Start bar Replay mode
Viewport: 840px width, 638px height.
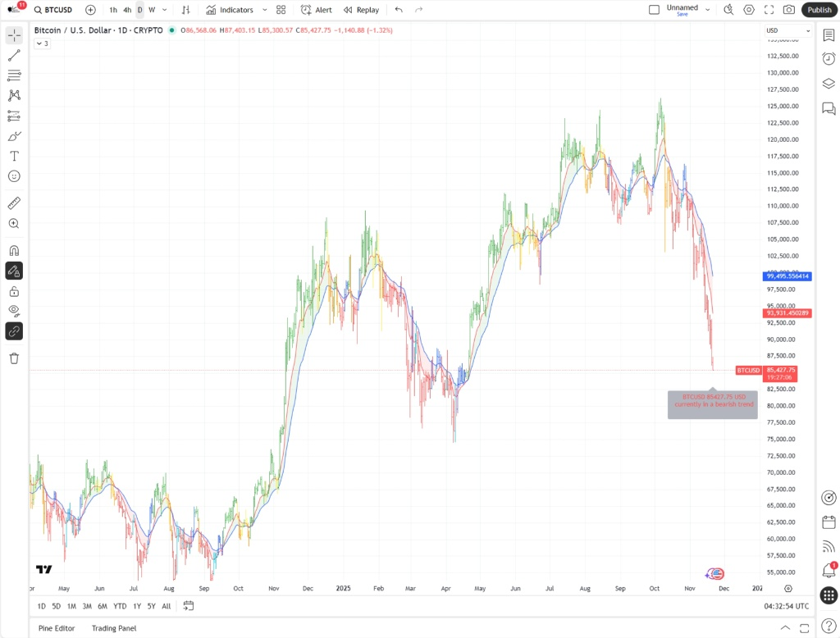(x=361, y=10)
